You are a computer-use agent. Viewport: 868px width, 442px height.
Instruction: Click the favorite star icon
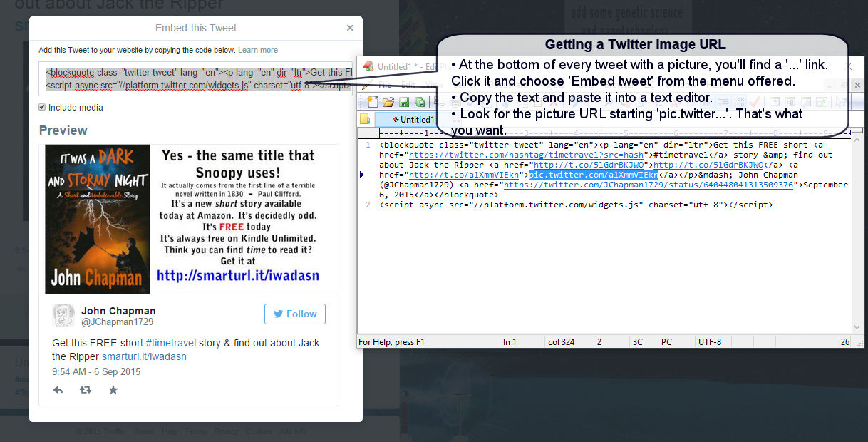[x=113, y=390]
